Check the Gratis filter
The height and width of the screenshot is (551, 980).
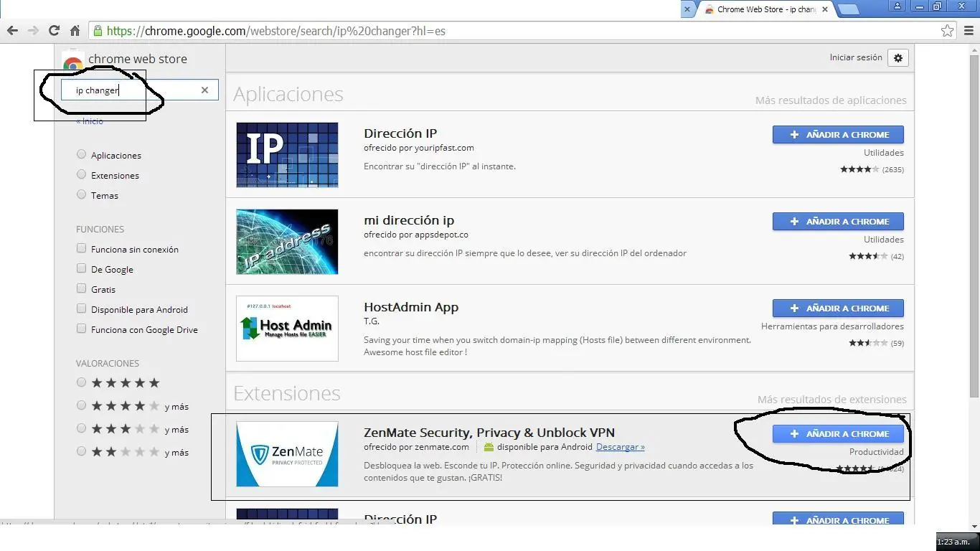(82, 289)
